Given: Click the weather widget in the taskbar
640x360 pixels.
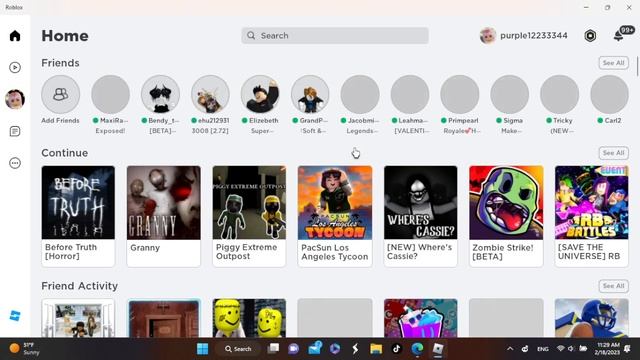Looking at the screenshot, I should click(24, 349).
